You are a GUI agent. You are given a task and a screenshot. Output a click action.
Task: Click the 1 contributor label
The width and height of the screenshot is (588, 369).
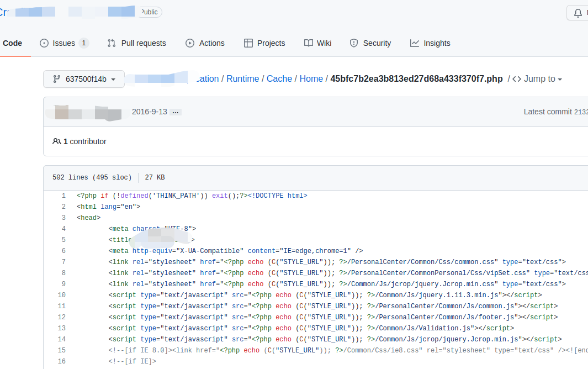tap(85, 141)
